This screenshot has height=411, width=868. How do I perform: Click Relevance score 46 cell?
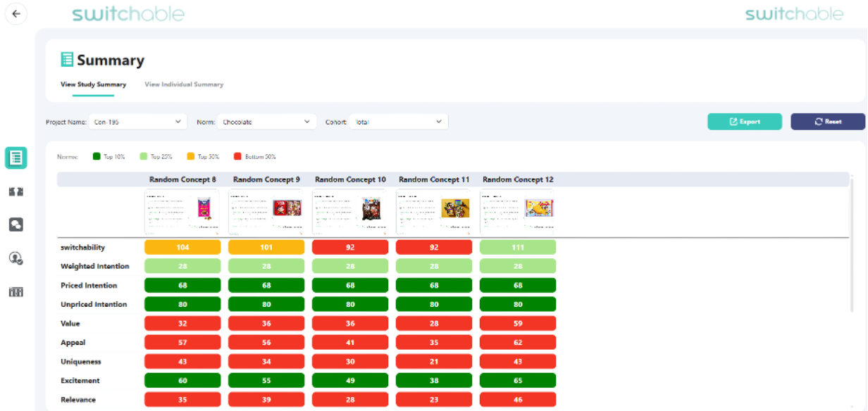pyautogui.click(x=518, y=400)
